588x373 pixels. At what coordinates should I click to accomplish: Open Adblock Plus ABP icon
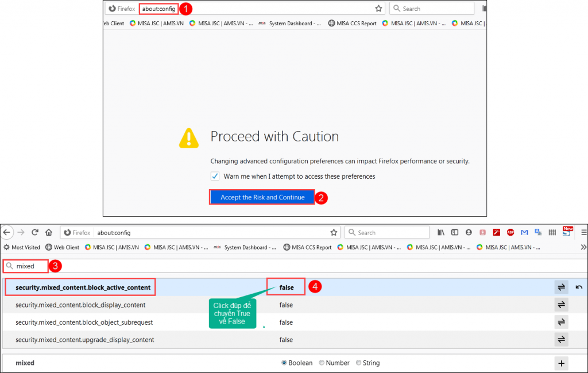point(510,233)
